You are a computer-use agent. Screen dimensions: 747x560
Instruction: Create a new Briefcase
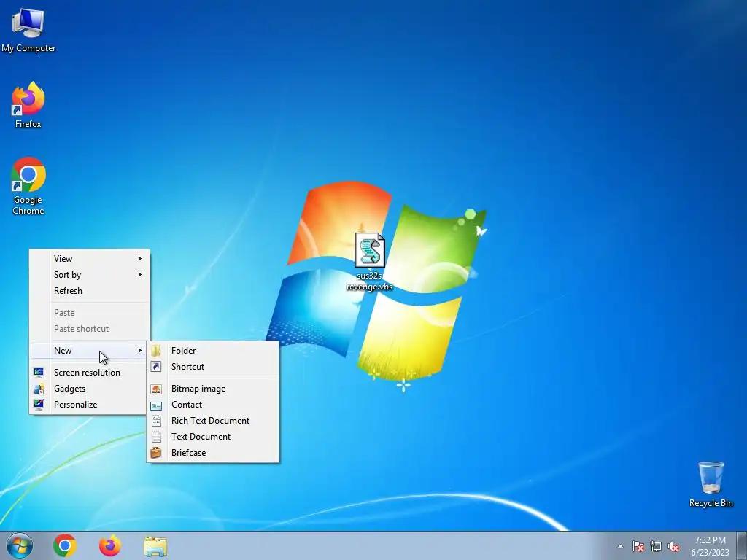(x=213, y=453)
